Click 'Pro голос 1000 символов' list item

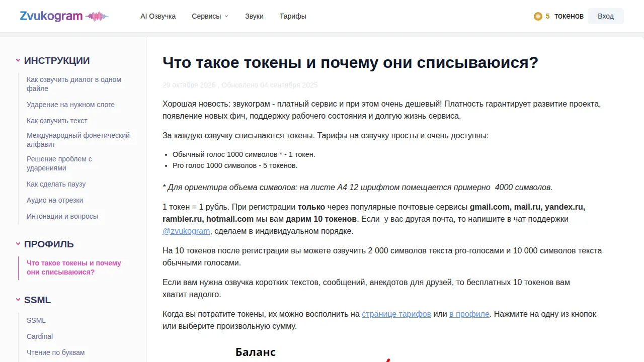pyautogui.click(x=235, y=165)
